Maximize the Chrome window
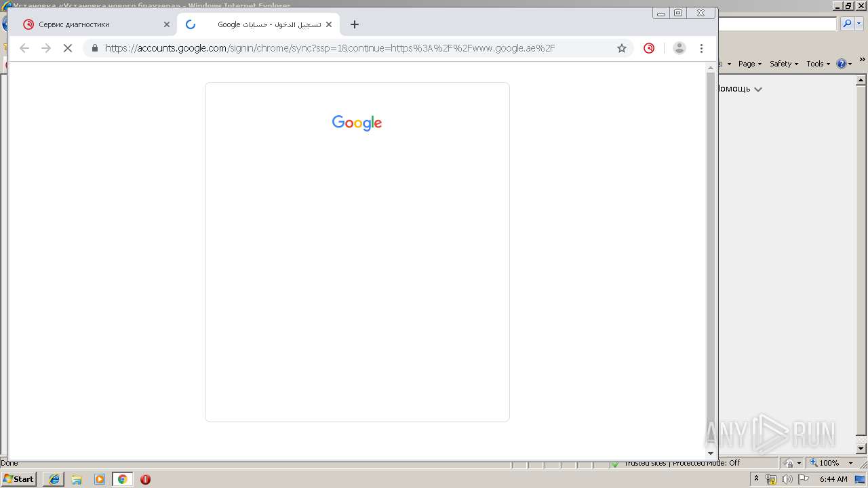The image size is (868, 488). 678,13
